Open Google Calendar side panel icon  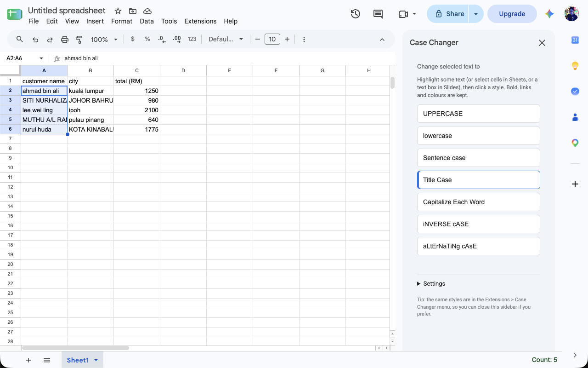point(575,40)
